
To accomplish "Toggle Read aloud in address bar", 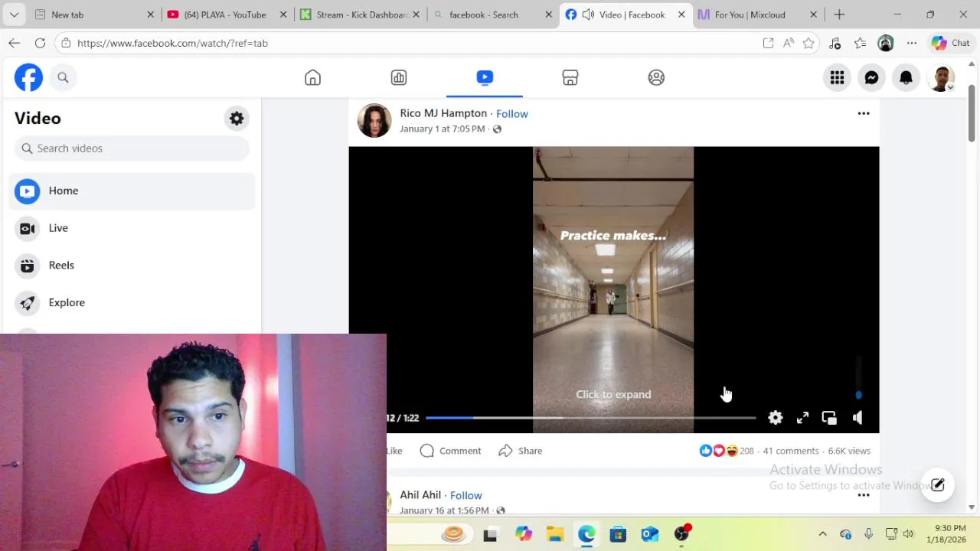I will coord(789,44).
